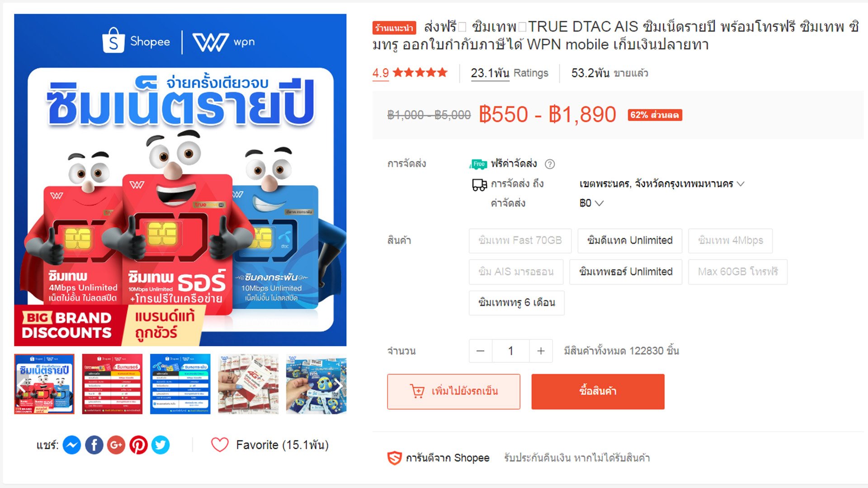Viewport: 868px width, 488px height.
Task: Share product on Pinterest
Action: tap(138, 445)
